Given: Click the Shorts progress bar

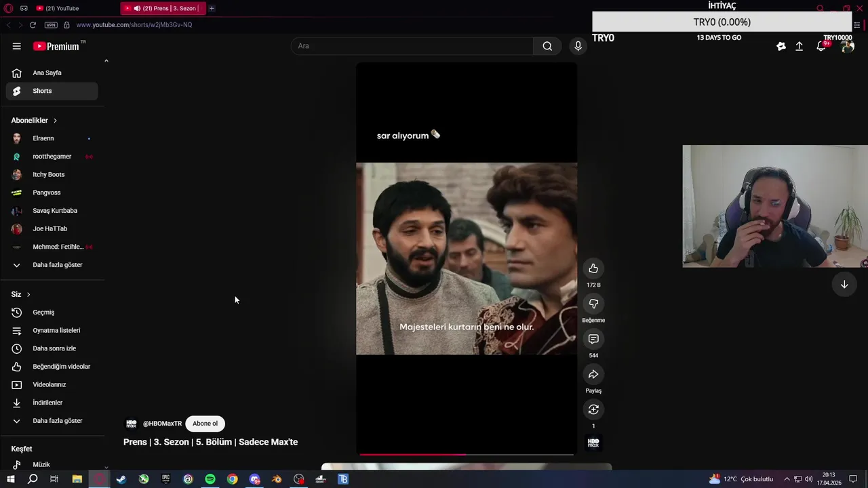Looking at the screenshot, I should click(467, 454).
